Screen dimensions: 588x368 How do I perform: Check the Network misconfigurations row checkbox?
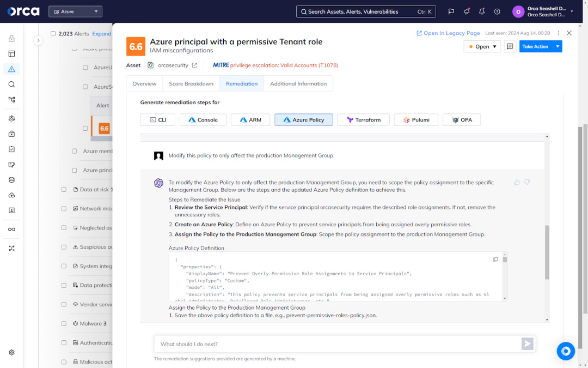(x=64, y=209)
